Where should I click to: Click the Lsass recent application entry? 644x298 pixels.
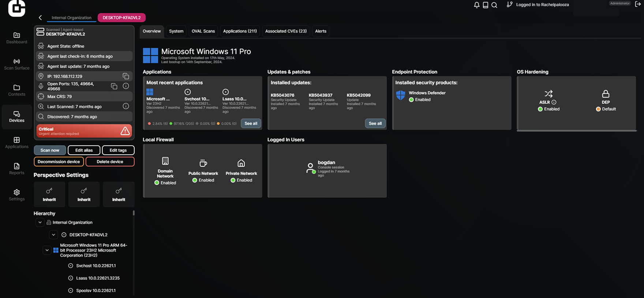click(239, 101)
